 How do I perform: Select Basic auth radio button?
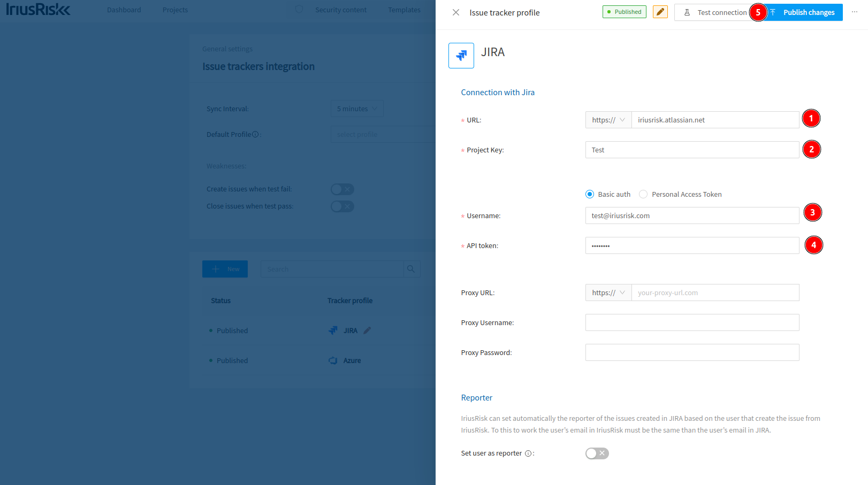[590, 194]
